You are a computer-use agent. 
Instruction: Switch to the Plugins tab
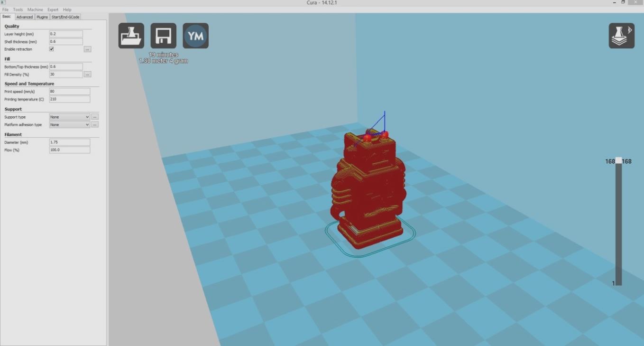42,17
